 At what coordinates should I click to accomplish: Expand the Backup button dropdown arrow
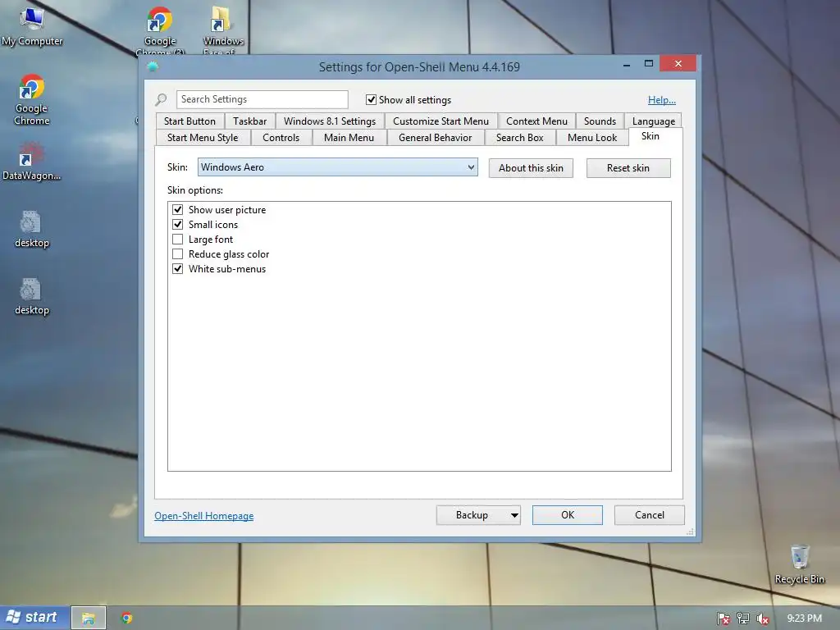[514, 515]
